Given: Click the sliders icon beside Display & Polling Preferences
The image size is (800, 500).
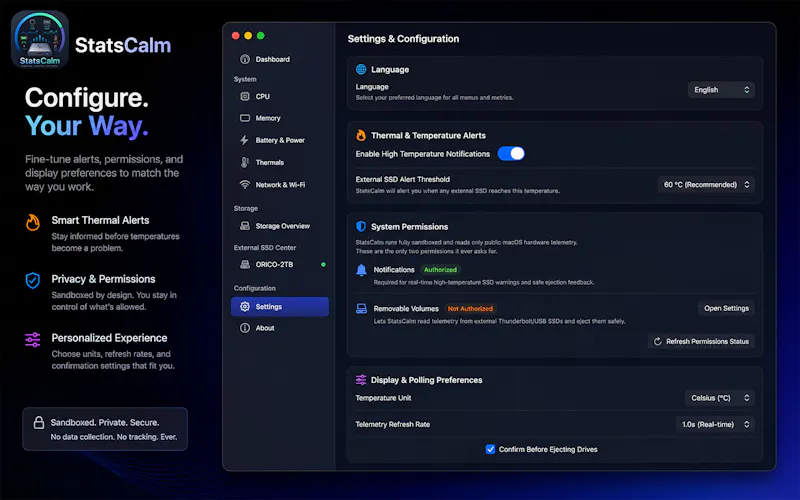Looking at the screenshot, I should (361, 380).
